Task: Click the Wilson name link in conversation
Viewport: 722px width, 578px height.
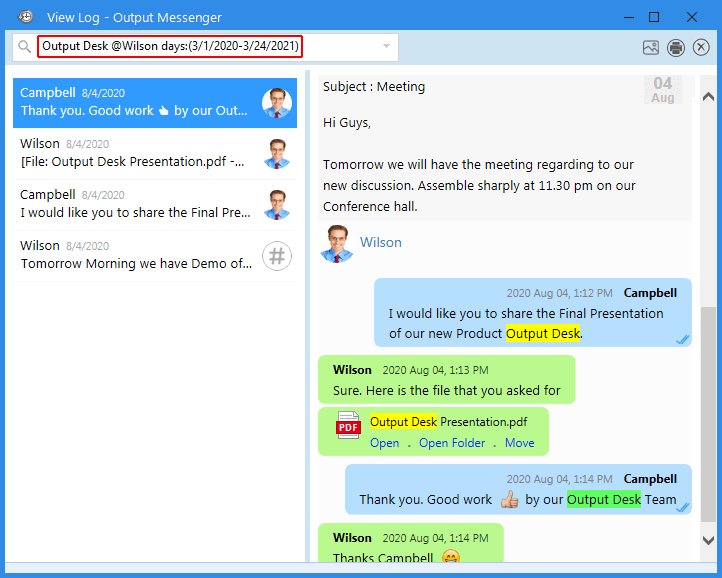Action: click(381, 242)
